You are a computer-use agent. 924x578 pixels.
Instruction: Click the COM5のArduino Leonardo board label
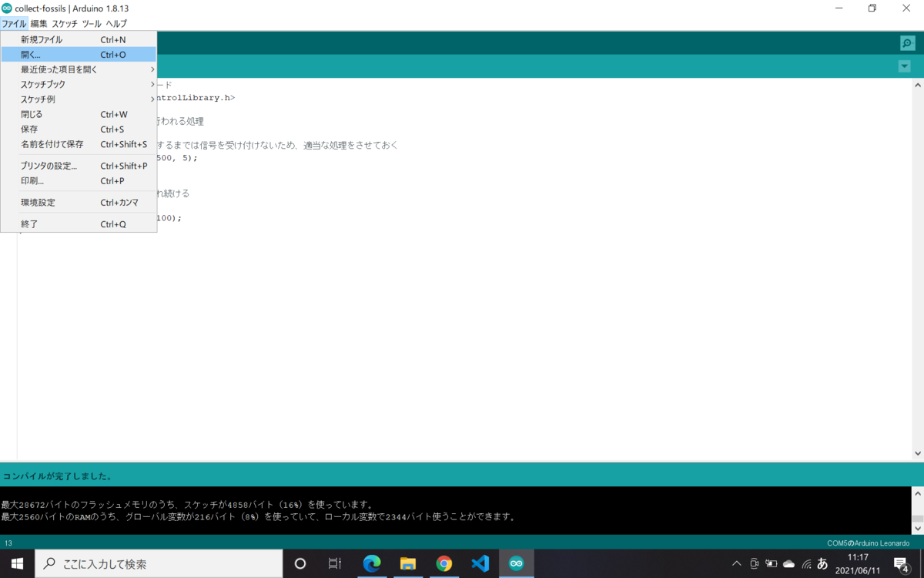(x=868, y=543)
